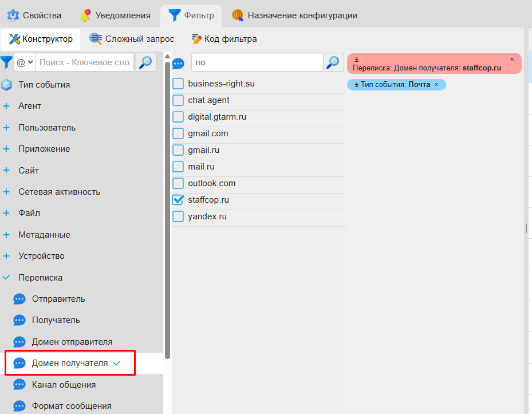Image resolution: width=532 pixels, height=414 pixels.
Task: Open the Уведомления tab
Action: [x=115, y=15]
